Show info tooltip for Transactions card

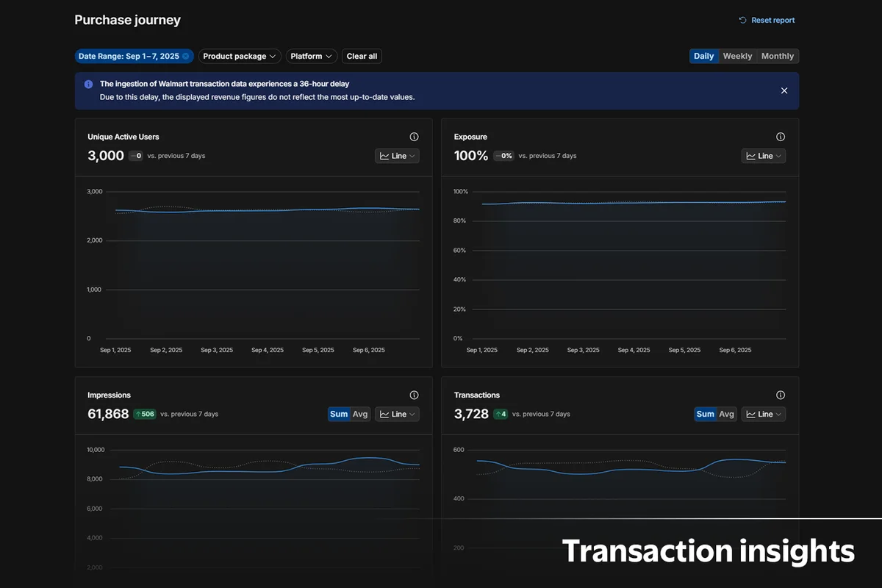point(781,395)
